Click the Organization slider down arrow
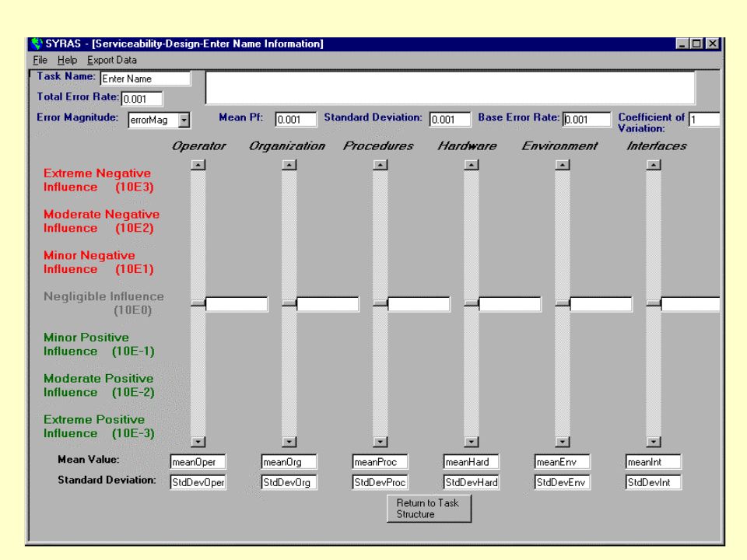This screenshot has height=560, width=747. coord(289,442)
